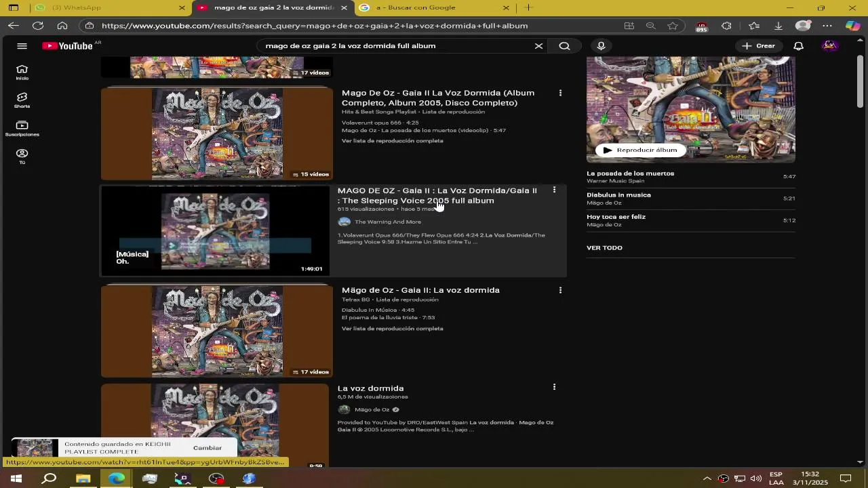Open Ver lista completa under Album Completo result
This screenshot has width=868, height=488.
point(392,141)
